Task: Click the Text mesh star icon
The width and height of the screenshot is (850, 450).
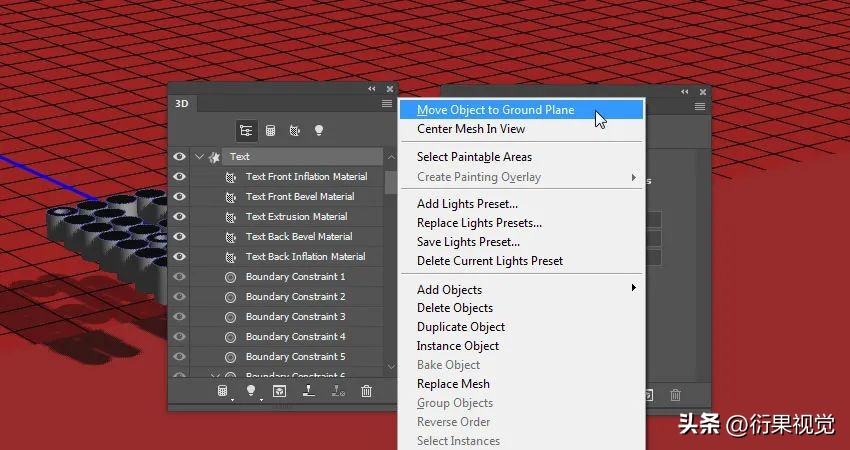Action: (x=215, y=157)
